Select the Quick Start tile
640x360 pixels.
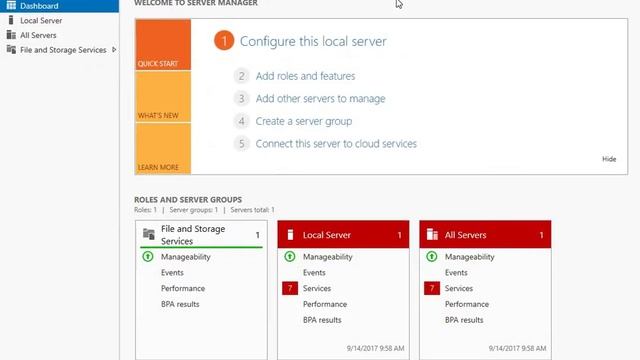(163, 44)
